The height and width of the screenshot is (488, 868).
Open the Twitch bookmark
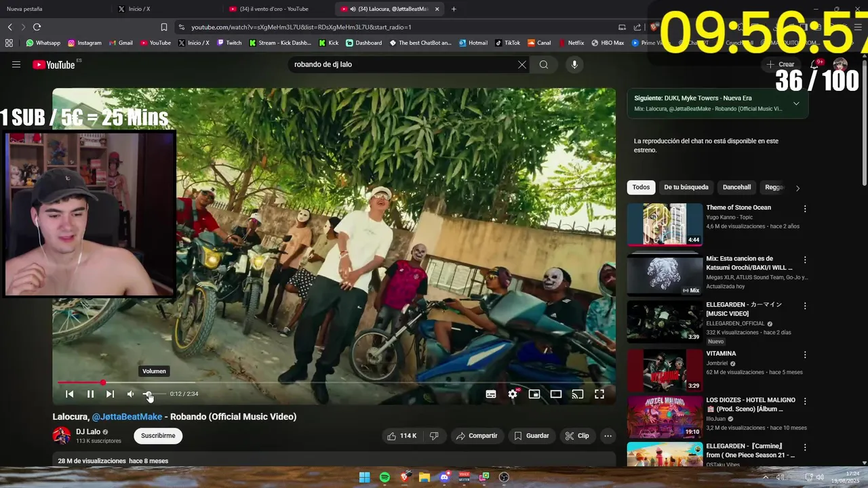pos(229,43)
